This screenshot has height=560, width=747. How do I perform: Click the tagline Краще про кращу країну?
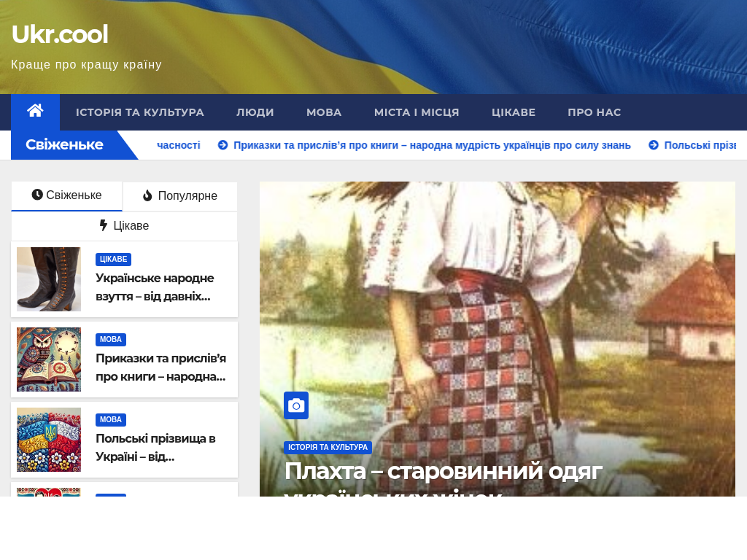coord(86,65)
